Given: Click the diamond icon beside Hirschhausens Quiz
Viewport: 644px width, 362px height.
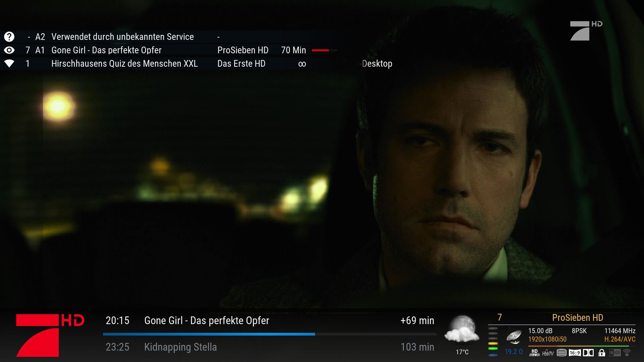Looking at the screenshot, I should point(9,64).
